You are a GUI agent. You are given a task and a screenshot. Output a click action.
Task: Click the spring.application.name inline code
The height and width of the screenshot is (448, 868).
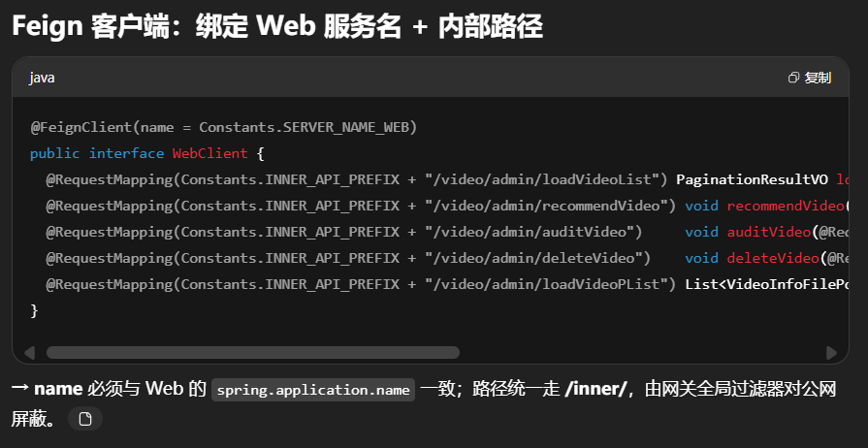(x=313, y=391)
